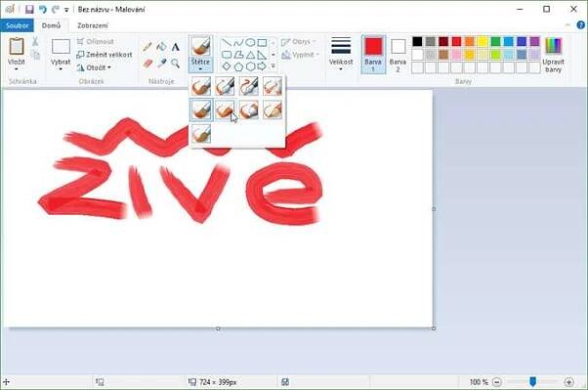Choose Calligraphy brush 2 in brushes gallery
The image size is (588, 390).
(x=249, y=86)
